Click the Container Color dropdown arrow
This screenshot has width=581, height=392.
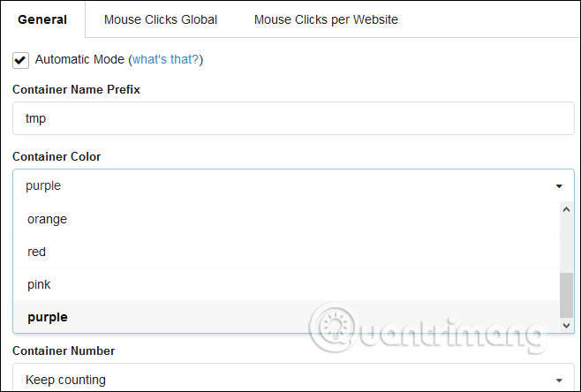[x=559, y=186]
